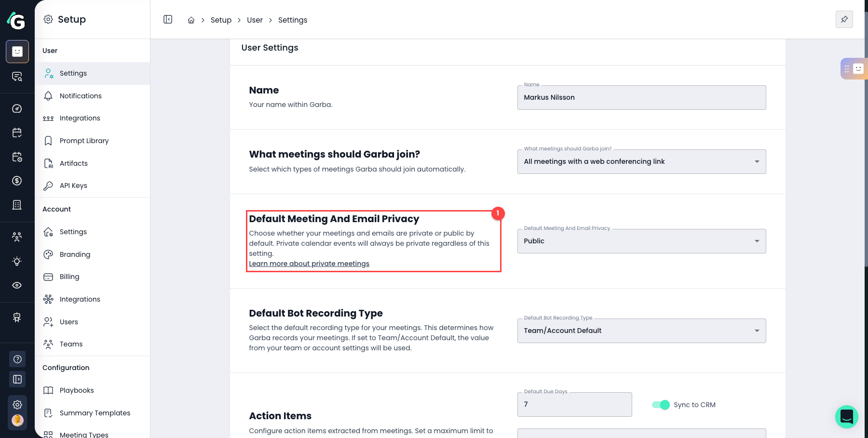Toggle the Sync to CRM switch
Image resolution: width=868 pixels, height=438 pixels.
click(x=661, y=405)
